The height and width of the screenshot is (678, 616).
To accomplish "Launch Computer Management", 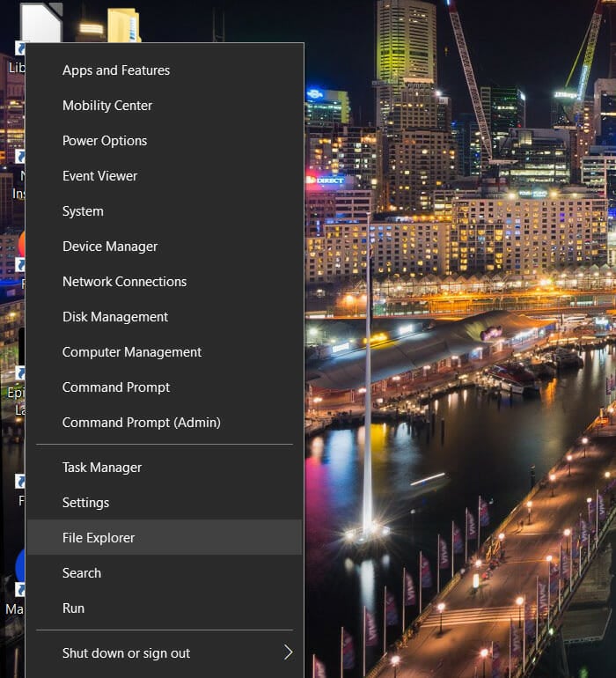I will coord(132,352).
